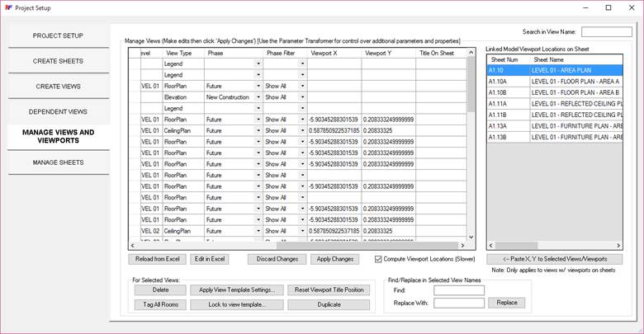Image resolution: width=644 pixels, height=334 pixels.
Task: Click Edit in Excel button
Action: pyautogui.click(x=211, y=259)
